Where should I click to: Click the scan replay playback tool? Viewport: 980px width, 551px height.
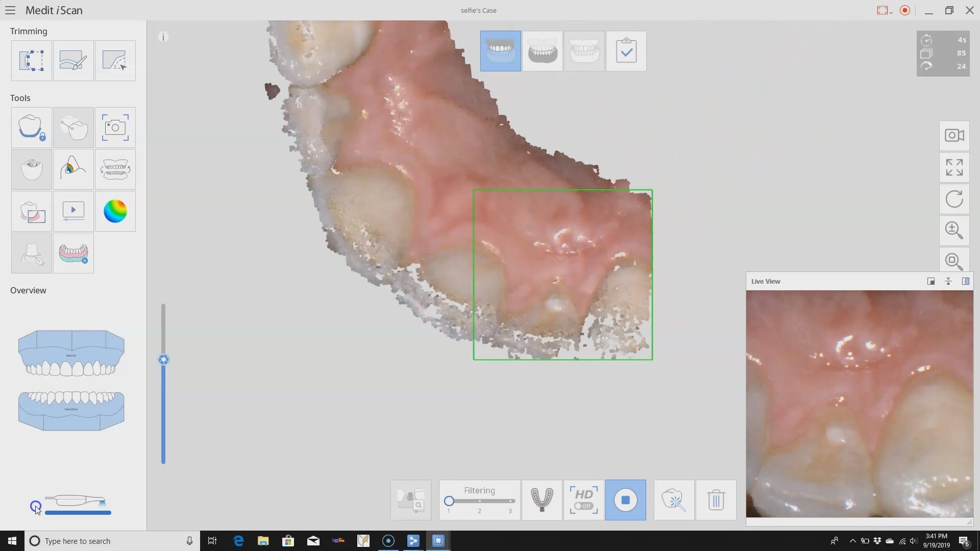pos(73,211)
